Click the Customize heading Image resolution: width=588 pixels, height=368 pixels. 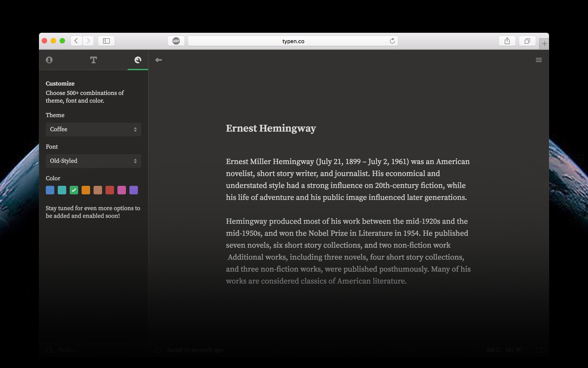click(x=60, y=84)
